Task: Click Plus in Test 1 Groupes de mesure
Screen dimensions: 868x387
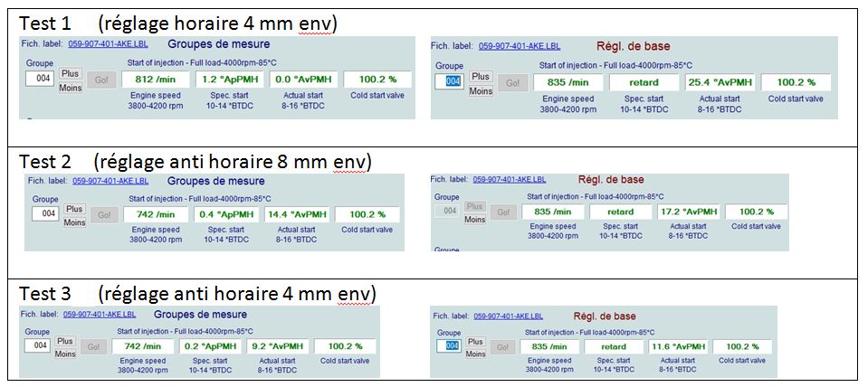Action: click(71, 74)
